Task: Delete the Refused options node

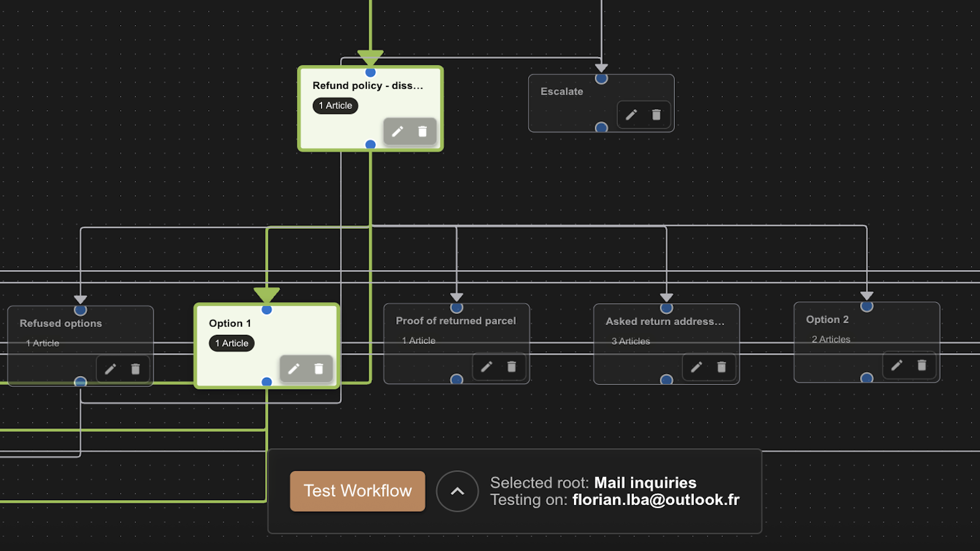Action: pos(135,369)
